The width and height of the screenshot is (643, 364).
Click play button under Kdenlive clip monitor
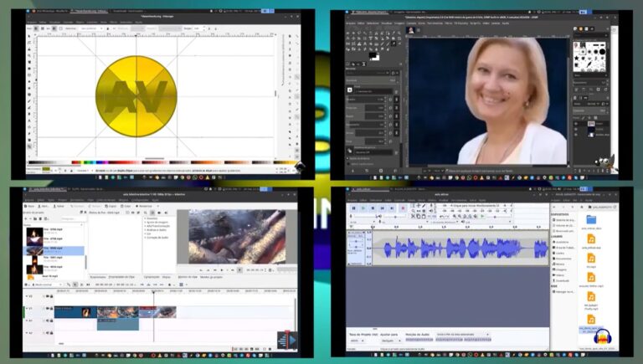click(221, 269)
